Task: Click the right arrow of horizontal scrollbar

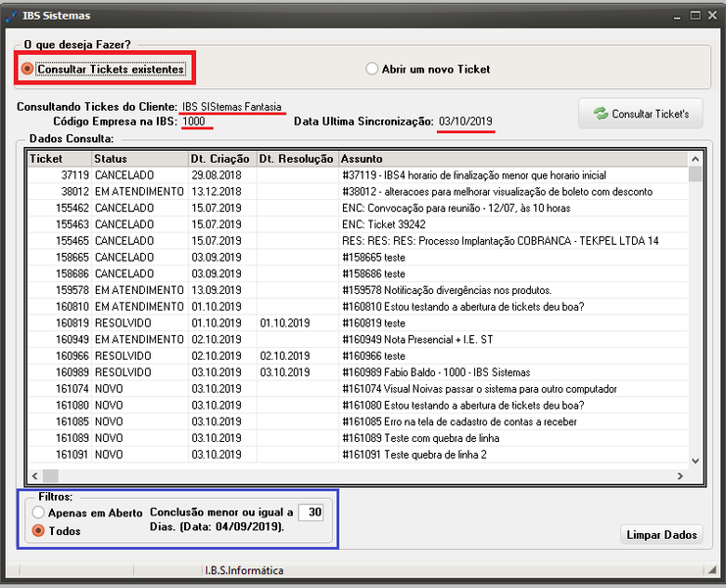Action: coord(680,476)
